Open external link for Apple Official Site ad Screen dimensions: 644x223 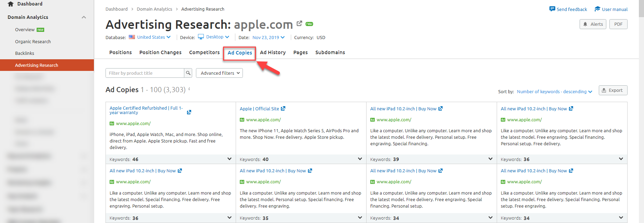283,109
